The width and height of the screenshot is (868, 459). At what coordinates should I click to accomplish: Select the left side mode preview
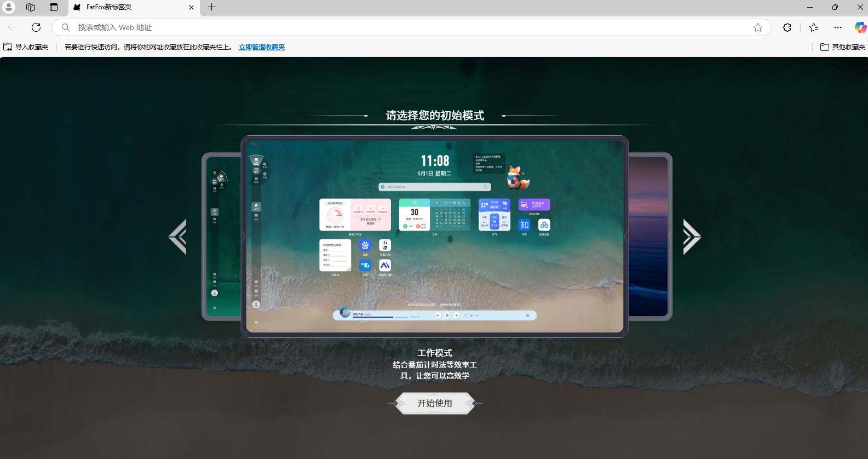pos(221,237)
